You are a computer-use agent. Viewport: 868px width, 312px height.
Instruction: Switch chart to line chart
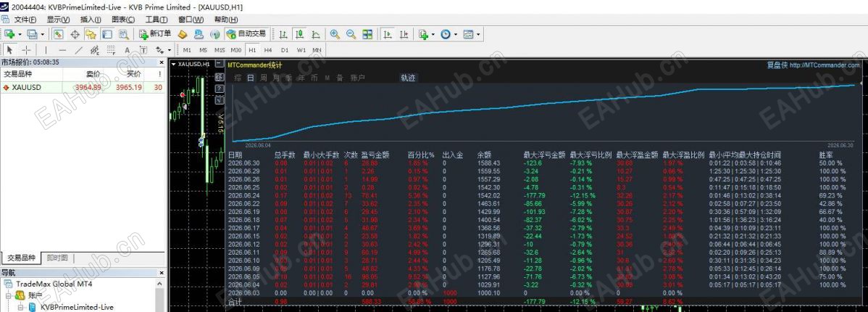316,34
